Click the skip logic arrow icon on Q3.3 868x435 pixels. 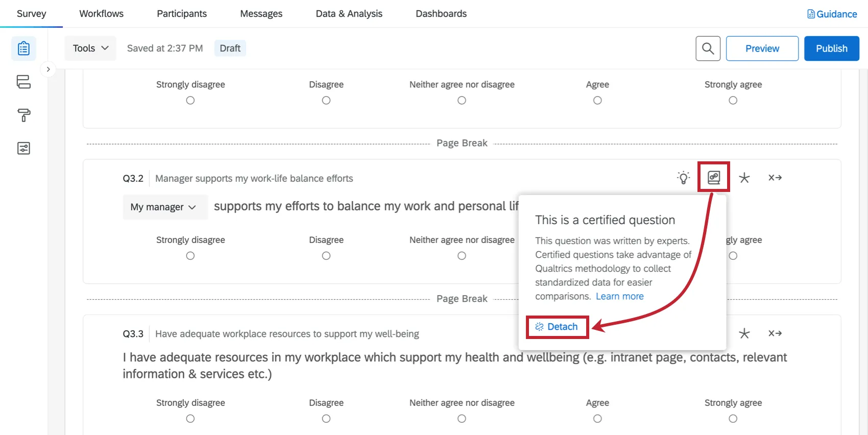775,333
